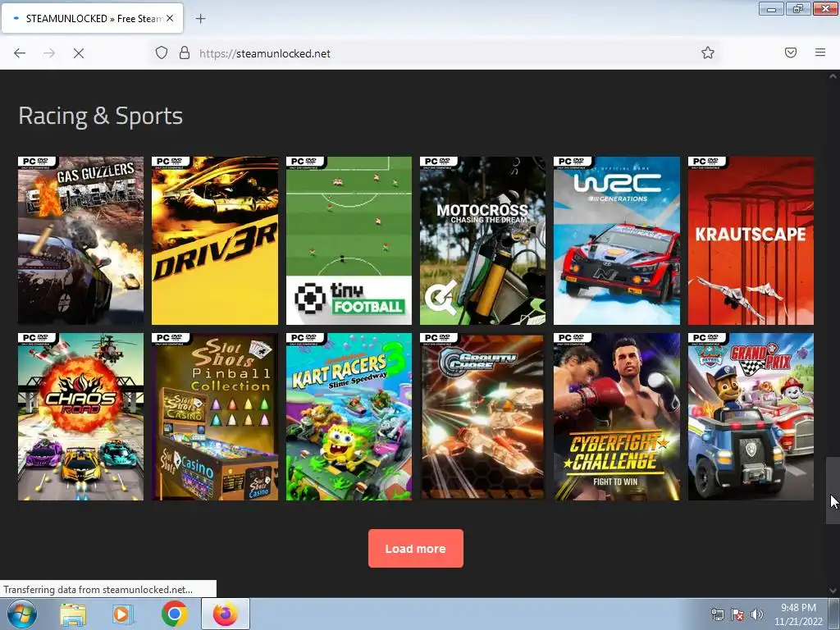Open Windows Explorer from the taskbar

[x=73, y=614]
